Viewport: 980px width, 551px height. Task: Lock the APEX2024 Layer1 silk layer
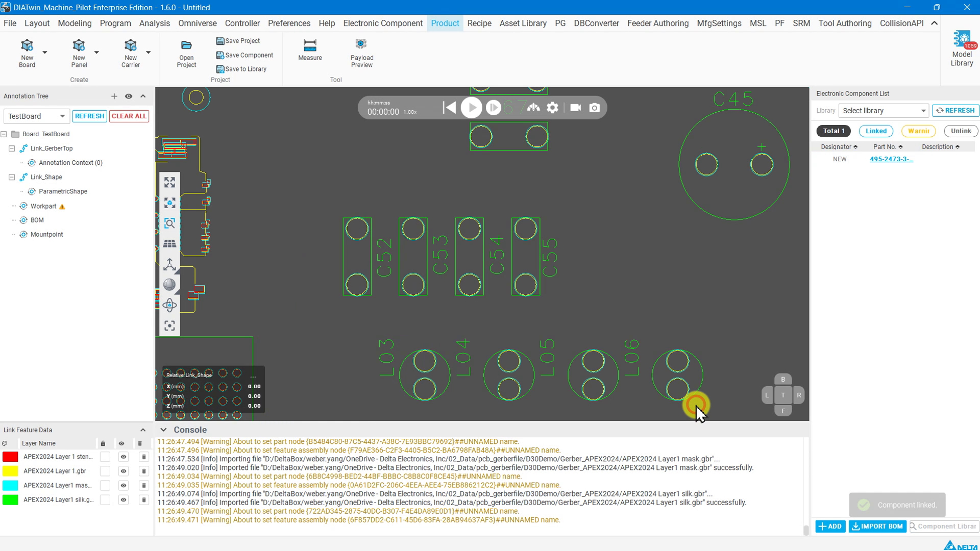105,500
